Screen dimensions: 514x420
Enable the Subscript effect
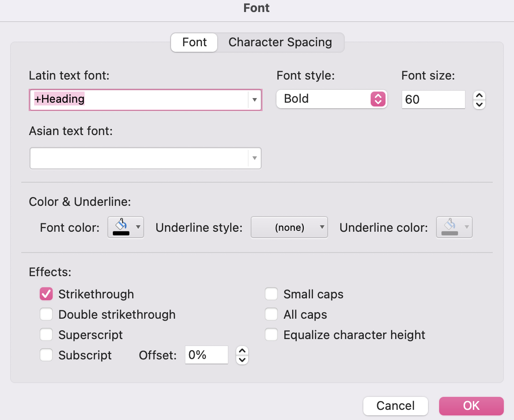click(46, 355)
